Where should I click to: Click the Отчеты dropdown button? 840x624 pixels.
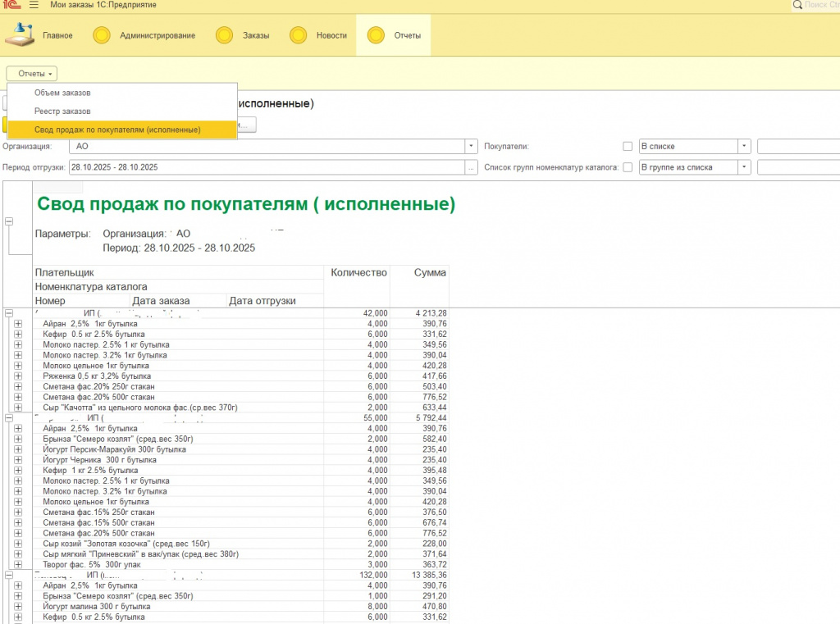click(32, 74)
